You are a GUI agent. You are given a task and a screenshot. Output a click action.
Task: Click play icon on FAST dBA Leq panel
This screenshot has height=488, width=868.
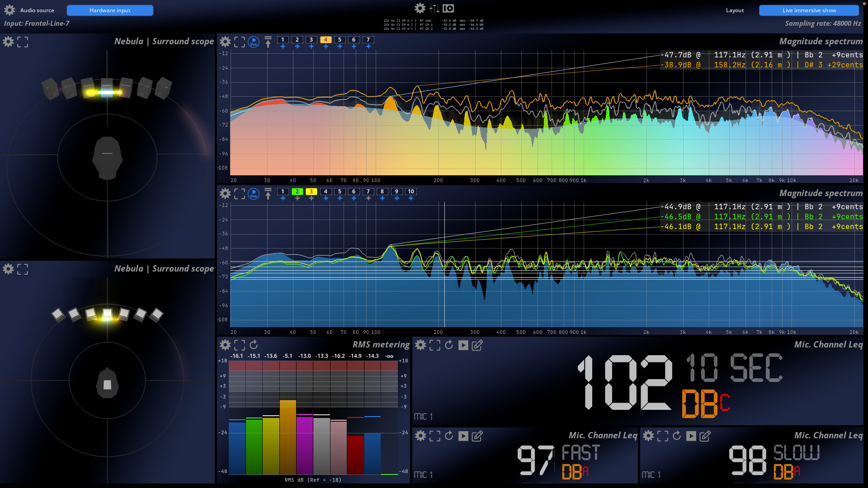463,436
